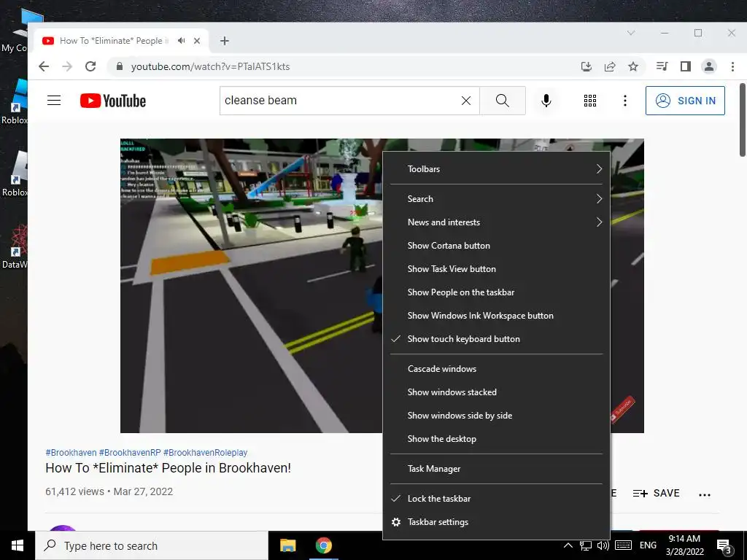Screen dimensions: 747x560
Task: Click the #Brookhaven hashtag link
Action: (71, 452)
